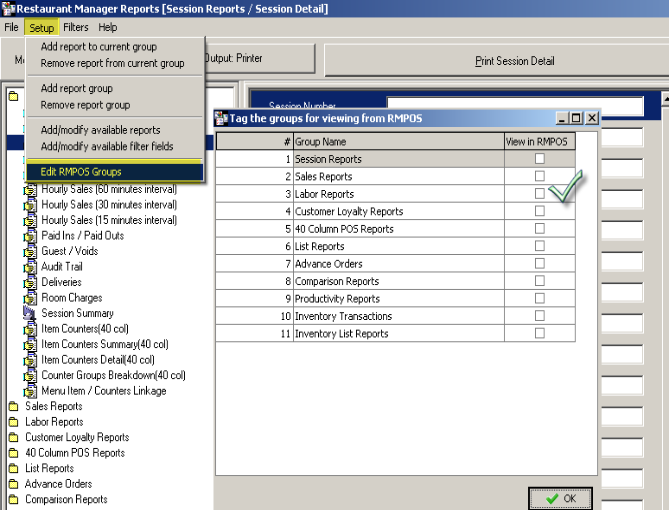This screenshot has height=510, width=669.
Task: Choose Remove report from current group
Action: 114,63
